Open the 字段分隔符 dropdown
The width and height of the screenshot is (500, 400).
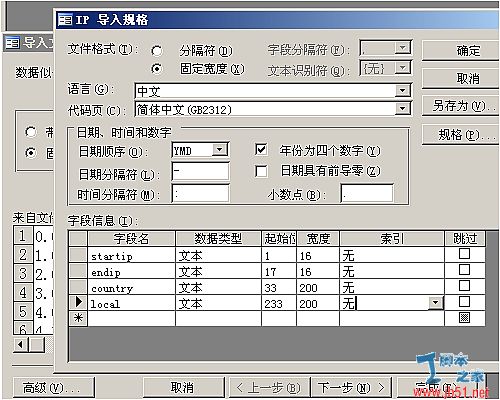(403, 48)
